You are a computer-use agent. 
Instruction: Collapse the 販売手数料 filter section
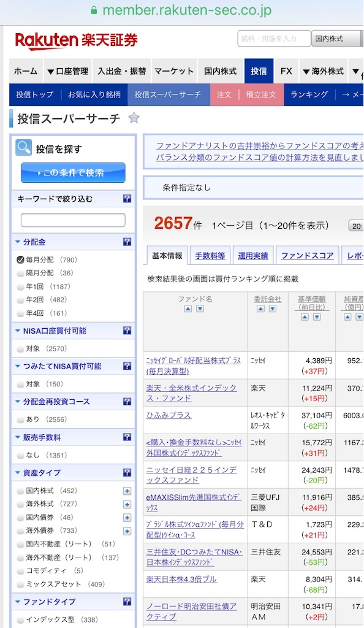point(18,437)
